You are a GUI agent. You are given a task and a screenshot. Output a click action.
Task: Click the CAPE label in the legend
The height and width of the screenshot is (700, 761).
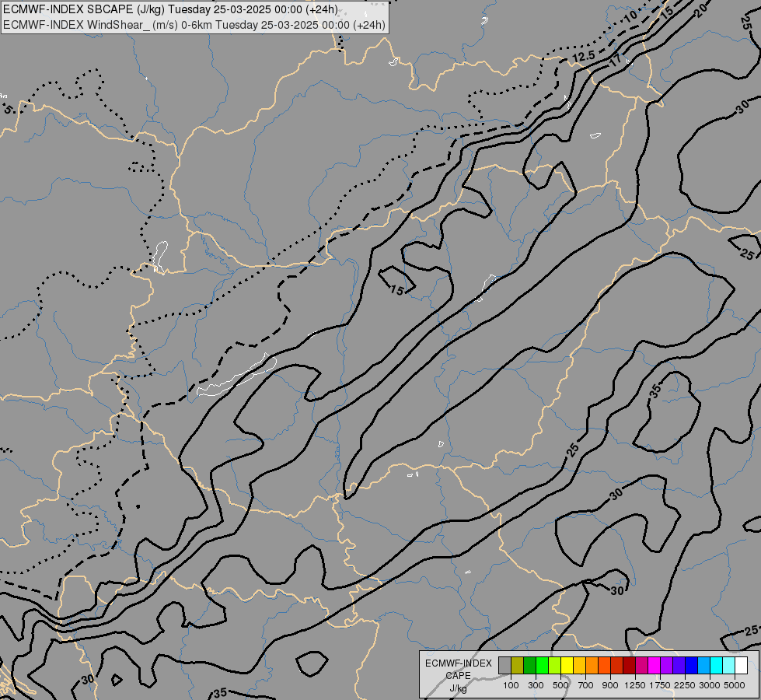(458, 676)
